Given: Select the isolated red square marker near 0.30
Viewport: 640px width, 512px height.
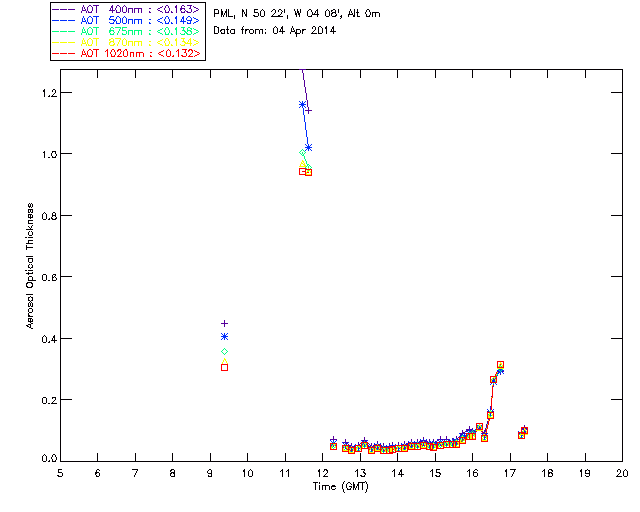Looking at the screenshot, I should [x=224, y=367].
